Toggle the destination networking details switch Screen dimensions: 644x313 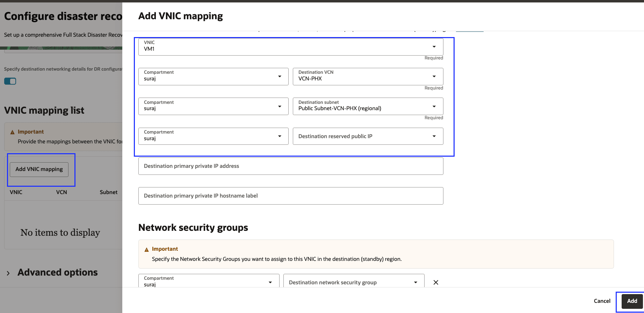pyautogui.click(x=10, y=81)
